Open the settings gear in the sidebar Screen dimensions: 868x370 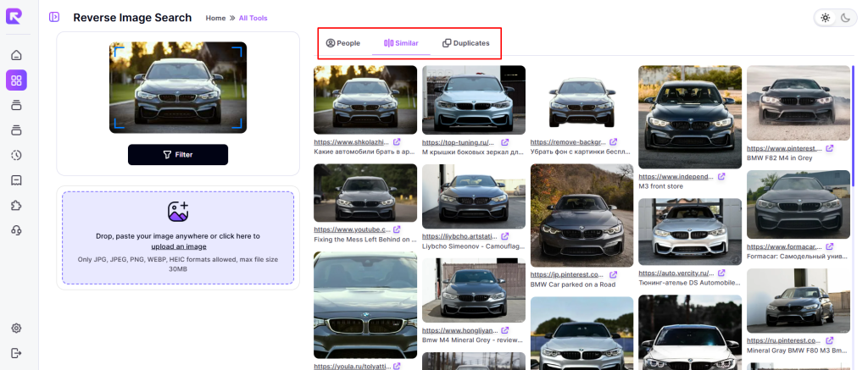coord(16,328)
